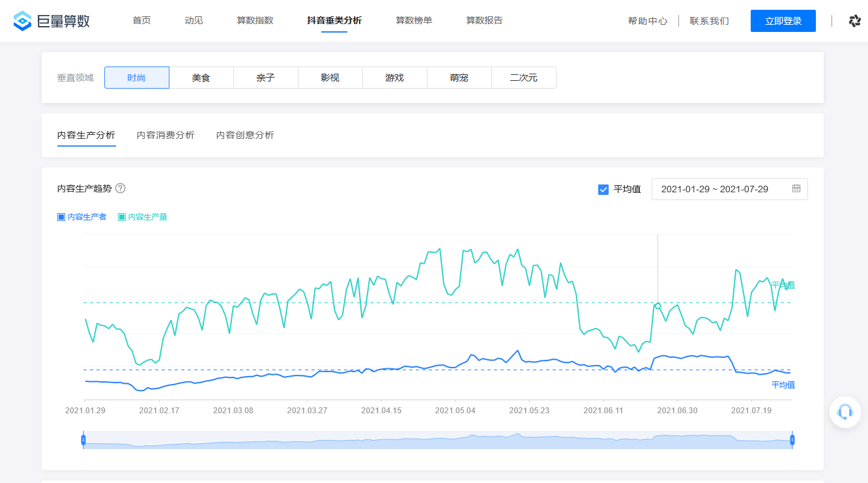
Task: Open 算数报告 navigation item
Action: click(x=484, y=21)
